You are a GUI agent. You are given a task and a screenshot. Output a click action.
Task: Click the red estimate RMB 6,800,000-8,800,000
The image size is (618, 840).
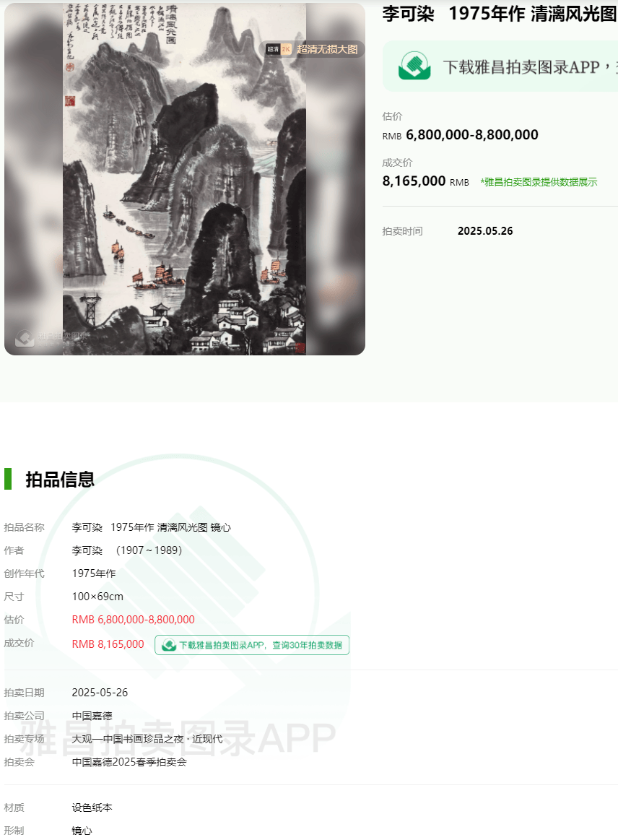pyautogui.click(x=134, y=619)
